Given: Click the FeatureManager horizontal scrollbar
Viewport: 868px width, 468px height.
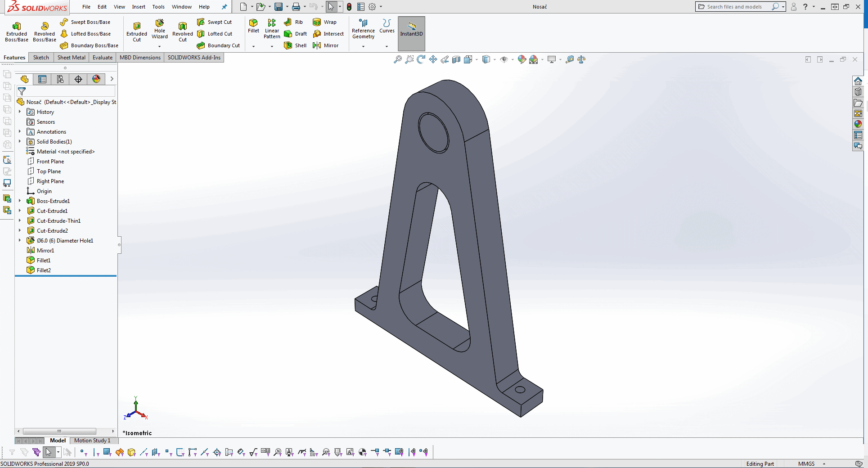Looking at the screenshot, I should click(59, 431).
